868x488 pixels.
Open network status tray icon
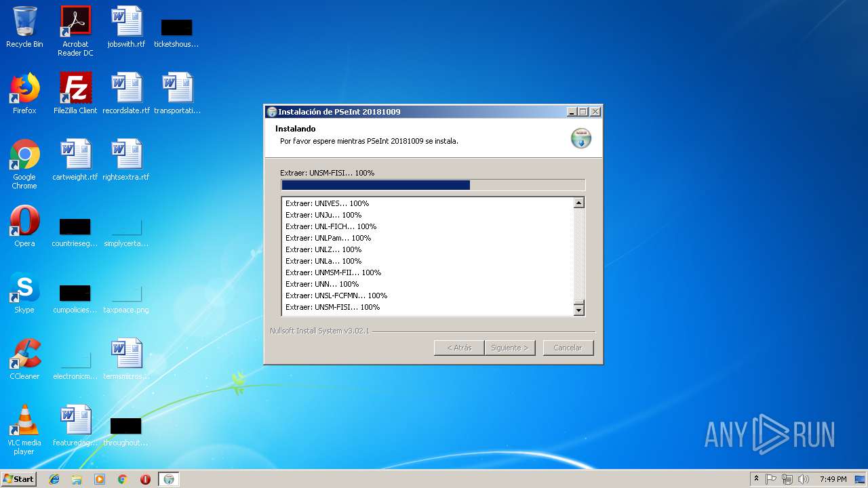787,479
